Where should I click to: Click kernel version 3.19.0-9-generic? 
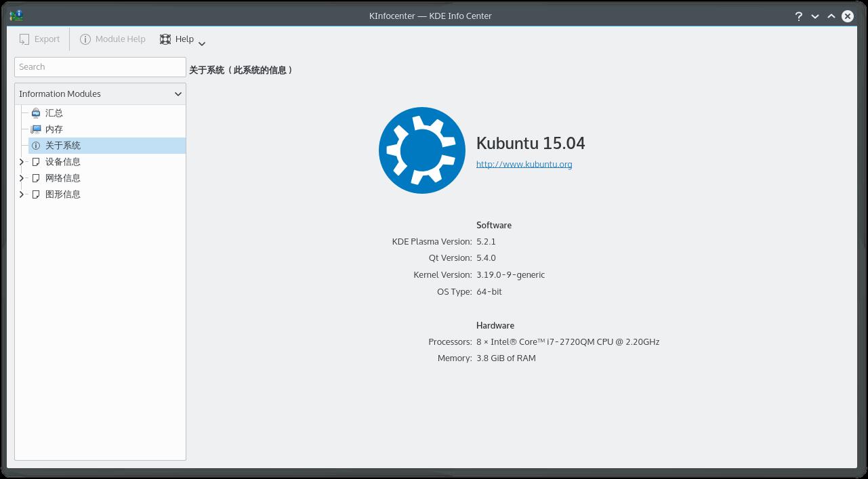coord(510,274)
